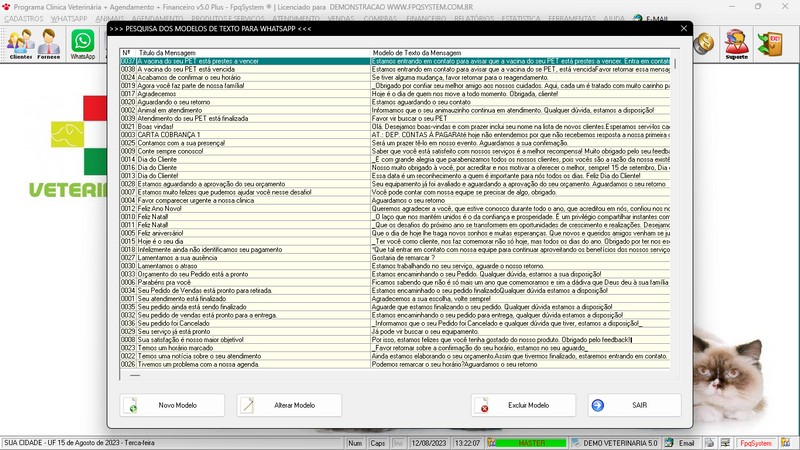
Task: Open the coin financeiro toolbar icon
Action: (704, 43)
